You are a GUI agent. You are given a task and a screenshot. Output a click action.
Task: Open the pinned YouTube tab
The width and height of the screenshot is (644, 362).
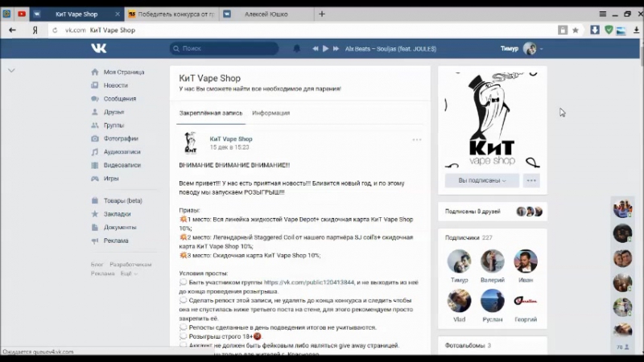click(22, 14)
